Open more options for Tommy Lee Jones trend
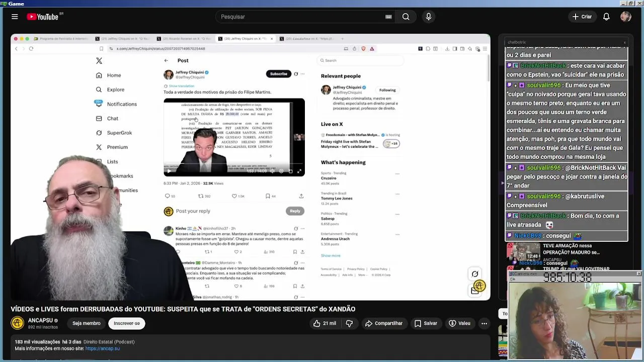This screenshot has width=644, height=362. click(397, 194)
